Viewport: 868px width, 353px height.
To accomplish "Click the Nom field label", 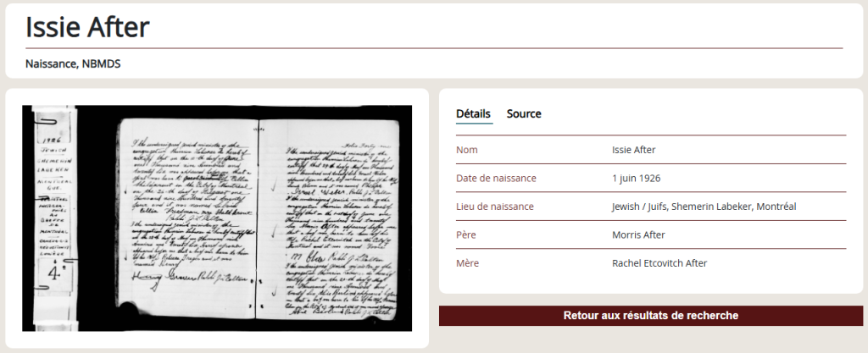I will tap(467, 150).
